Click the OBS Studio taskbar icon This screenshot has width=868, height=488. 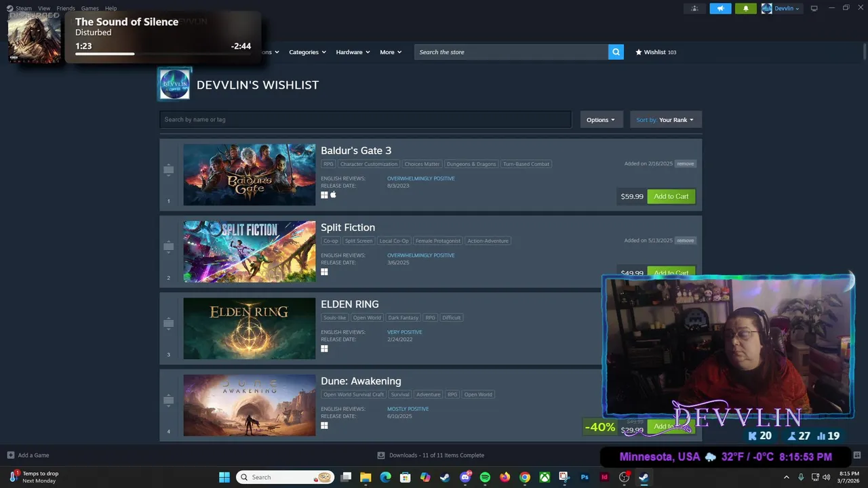(x=625, y=477)
